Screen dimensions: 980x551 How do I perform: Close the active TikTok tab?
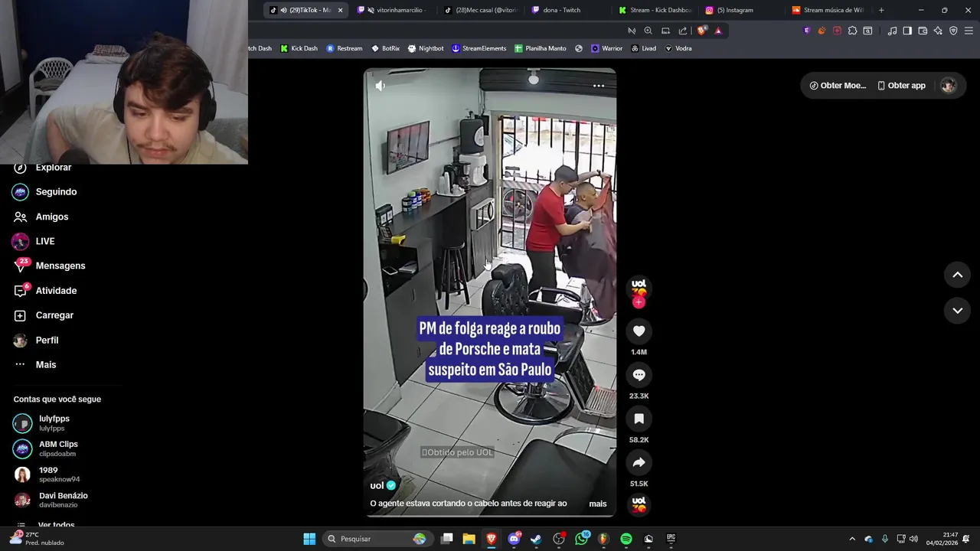340,10
